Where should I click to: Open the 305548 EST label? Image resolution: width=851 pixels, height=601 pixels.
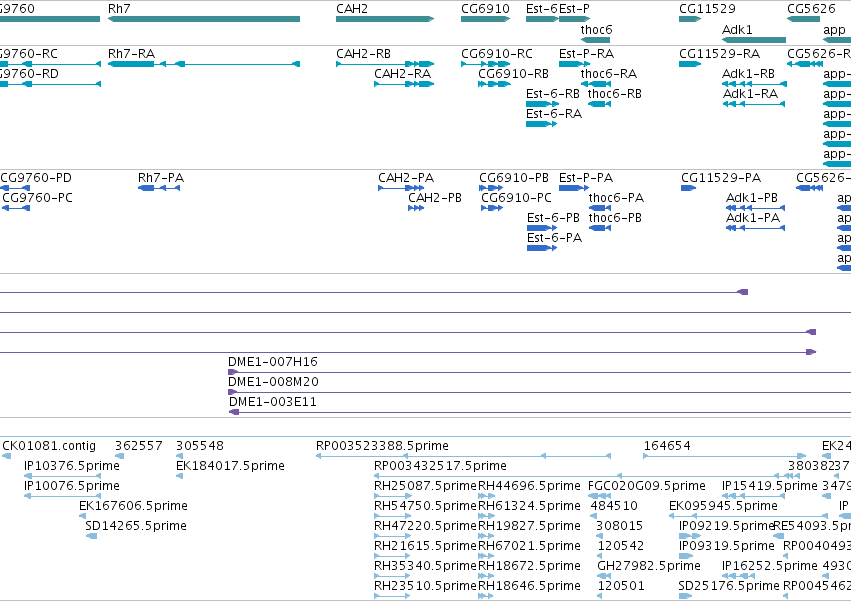[200, 446]
